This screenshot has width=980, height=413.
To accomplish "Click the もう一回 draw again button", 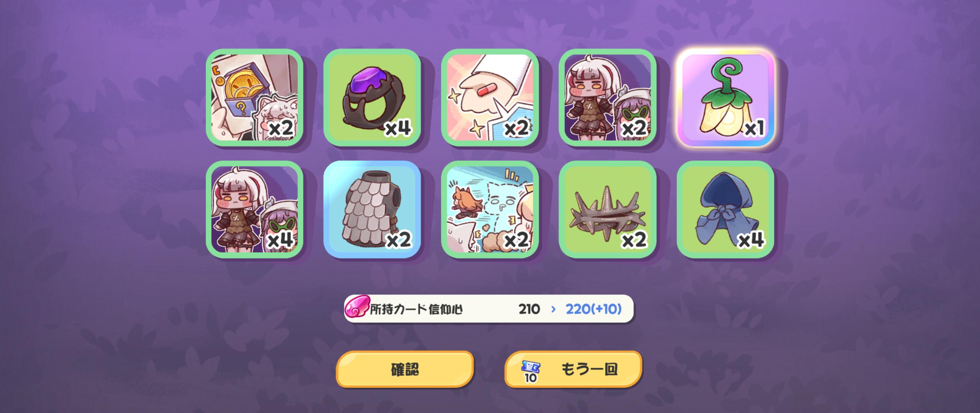I will (573, 369).
